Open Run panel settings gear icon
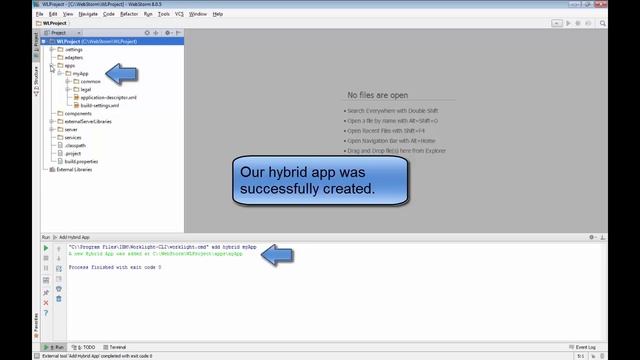Screen dimensions: 640x360 click(592, 237)
